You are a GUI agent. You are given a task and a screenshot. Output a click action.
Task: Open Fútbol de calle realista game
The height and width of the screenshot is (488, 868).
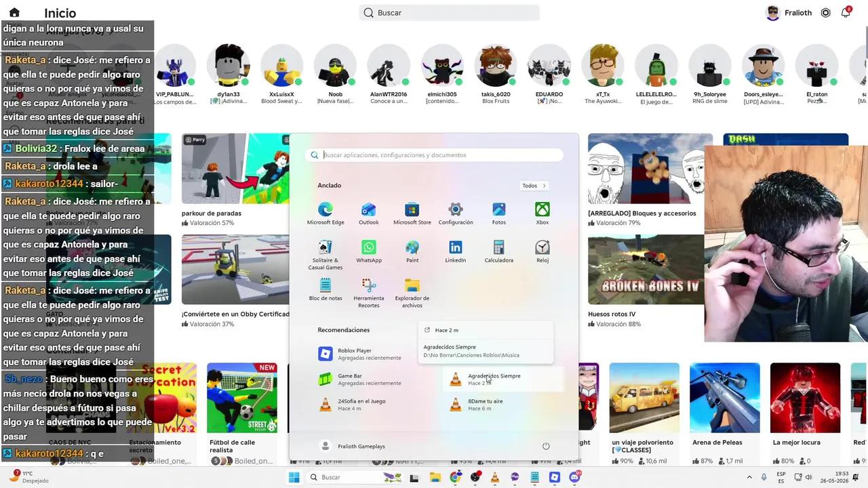click(242, 398)
